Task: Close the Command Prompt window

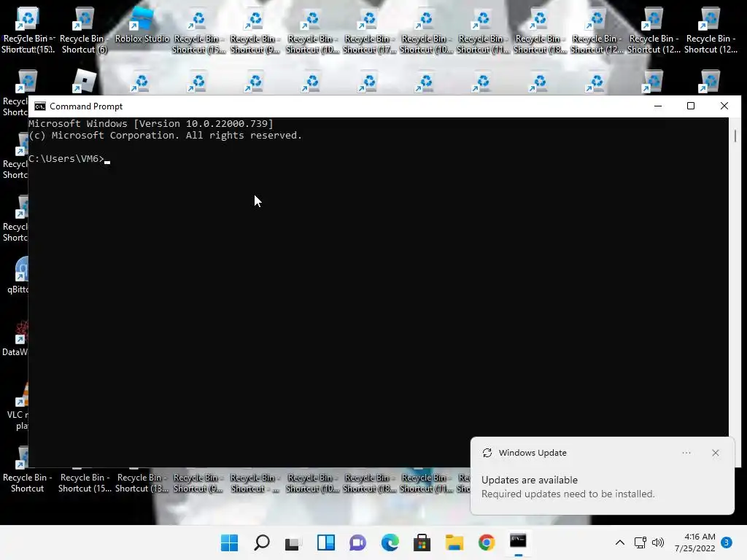Action: pyautogui.click(x=724, y=106)
